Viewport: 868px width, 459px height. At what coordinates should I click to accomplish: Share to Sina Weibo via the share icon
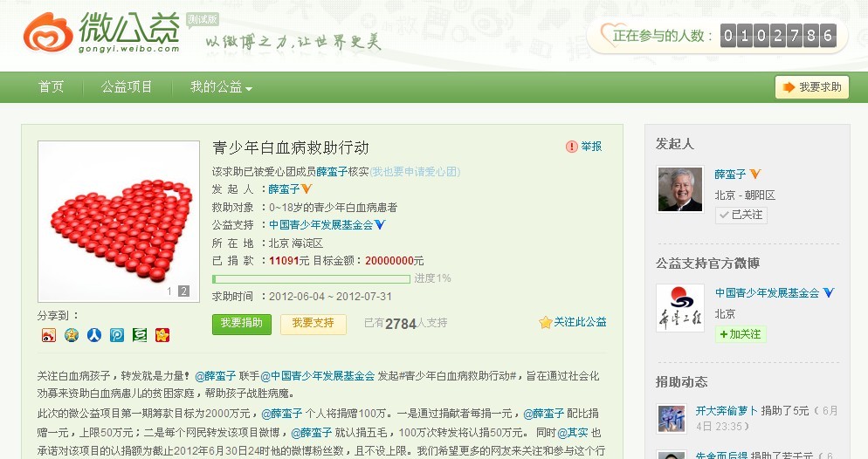click(49, 335)
